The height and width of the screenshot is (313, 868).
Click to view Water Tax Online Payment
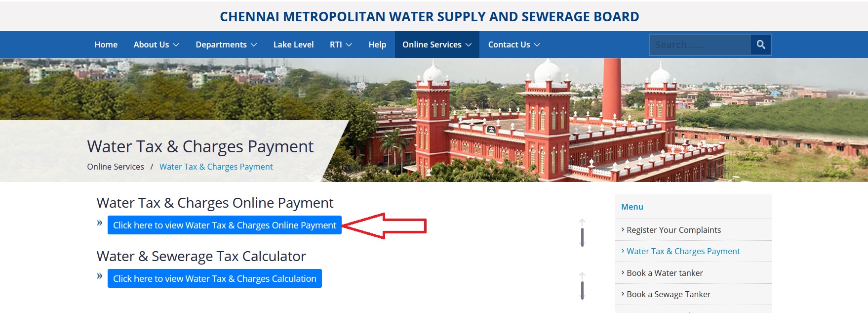(x=225, y=225)
